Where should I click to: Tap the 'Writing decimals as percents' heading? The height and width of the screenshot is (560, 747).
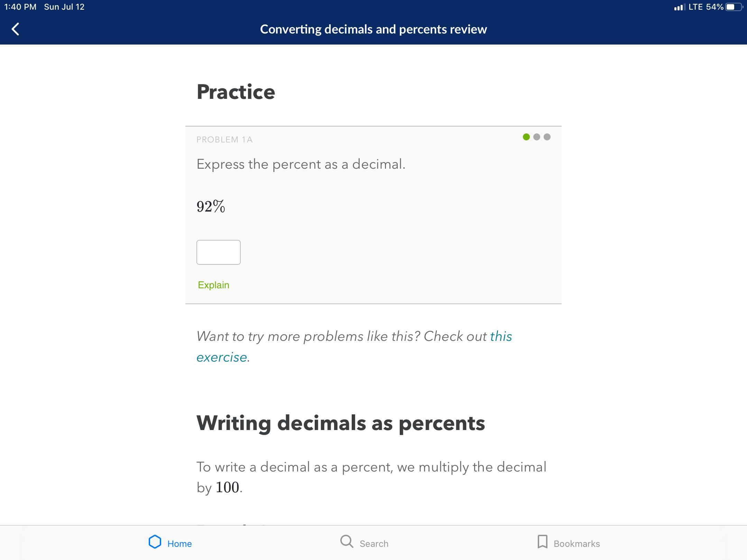point(341,423)
